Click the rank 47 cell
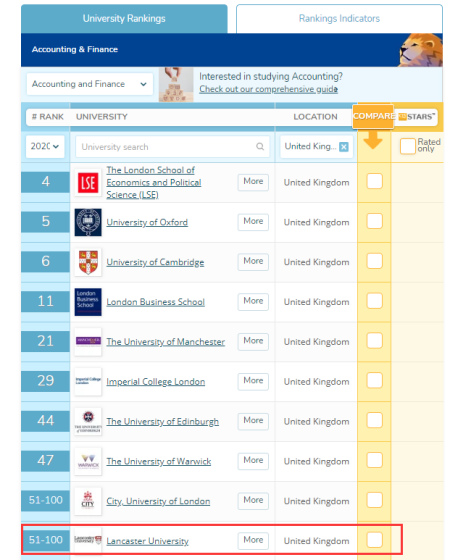The height and width of the screenshot is (560, 450). 45,461
